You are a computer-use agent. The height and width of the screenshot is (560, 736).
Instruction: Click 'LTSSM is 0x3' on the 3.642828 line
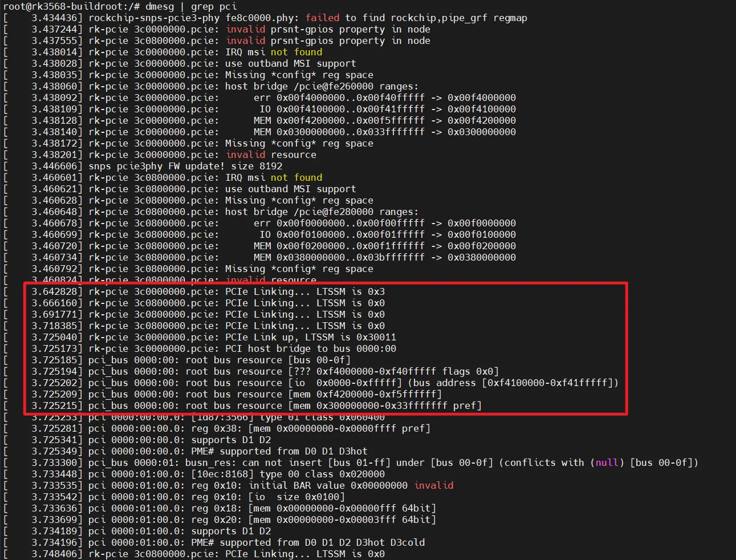(351, 291)
